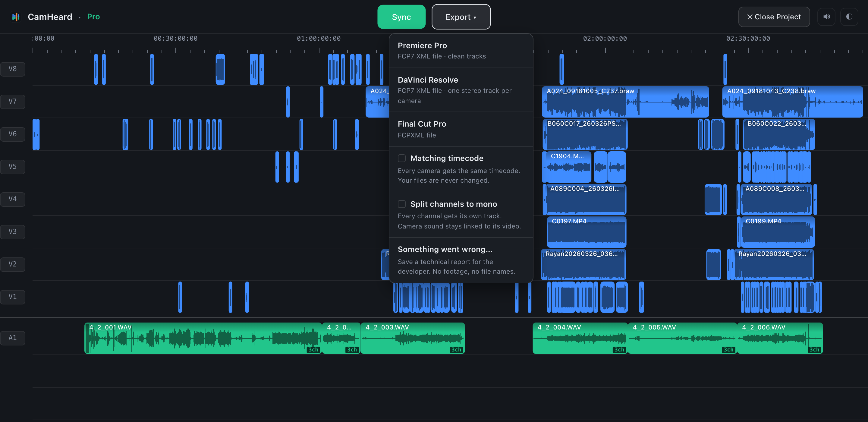Select clip Rayan20260326_036 on V2
The image size is (868, 422).
[x=583, y=265]
